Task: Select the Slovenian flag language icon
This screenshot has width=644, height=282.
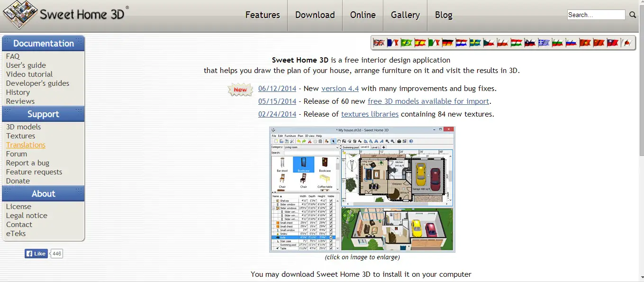Action: point(530,43)
